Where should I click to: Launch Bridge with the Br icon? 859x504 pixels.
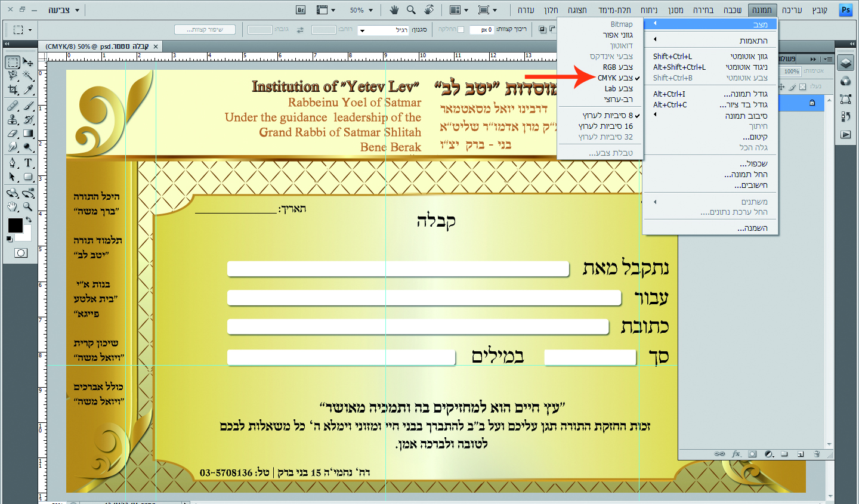pyautogui.click(x=301, y=10)
